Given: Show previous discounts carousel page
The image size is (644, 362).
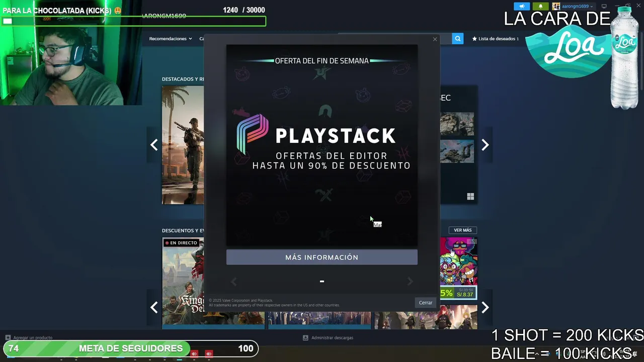Looking at the screenshot, I should coord(154,307).
